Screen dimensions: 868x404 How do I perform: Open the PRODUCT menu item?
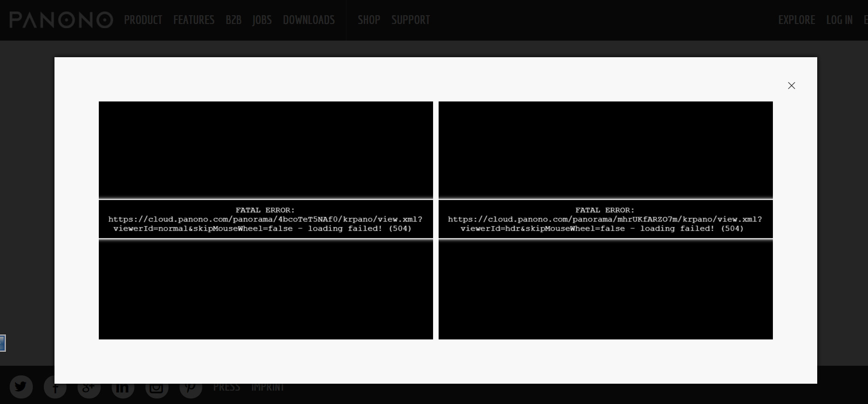143,20
